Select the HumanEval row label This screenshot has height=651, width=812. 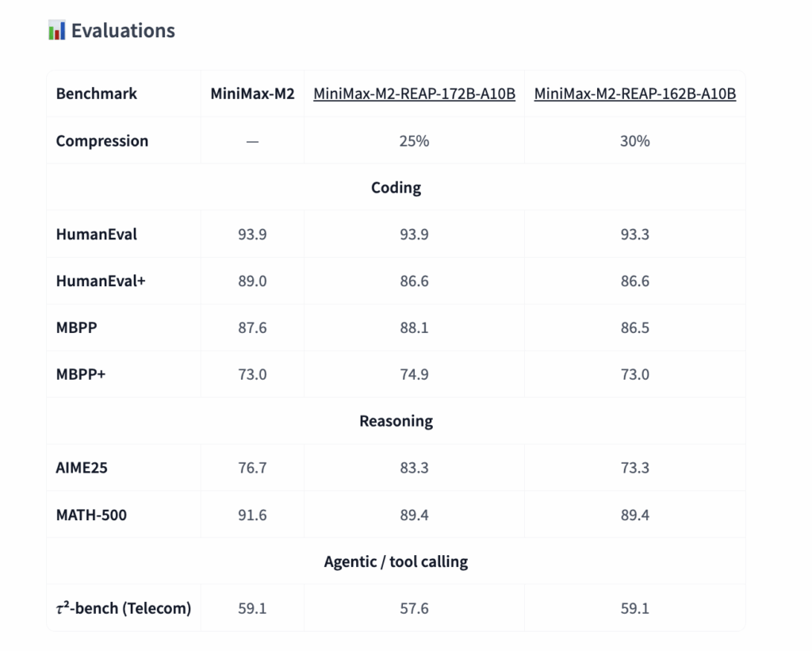click(96, 235)
